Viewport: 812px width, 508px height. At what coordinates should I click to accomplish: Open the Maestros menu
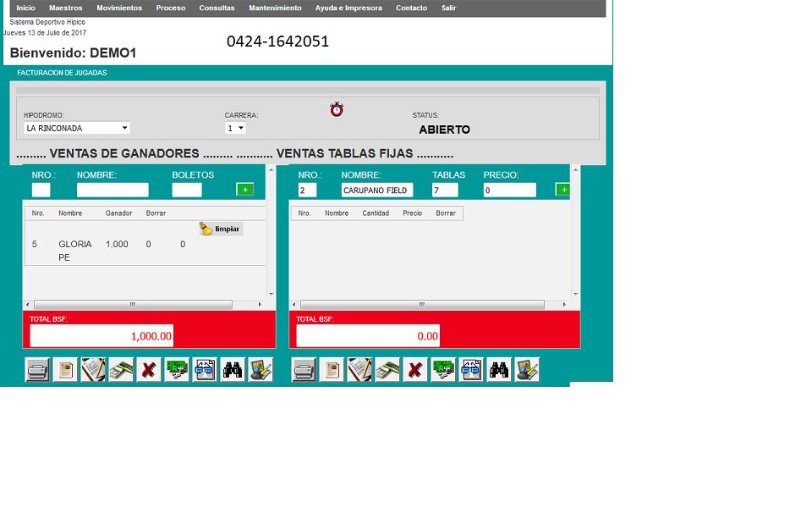tap(66, 8)
